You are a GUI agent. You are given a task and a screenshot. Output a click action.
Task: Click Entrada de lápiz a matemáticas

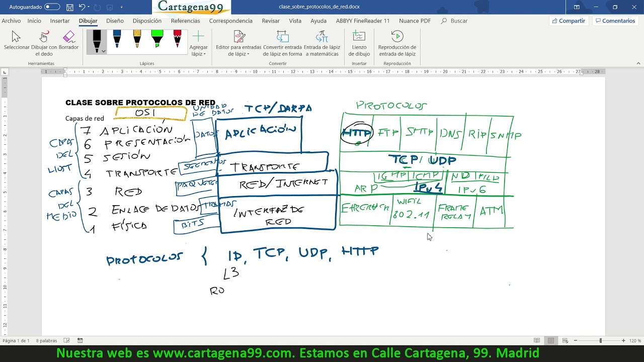click(322, 43)
